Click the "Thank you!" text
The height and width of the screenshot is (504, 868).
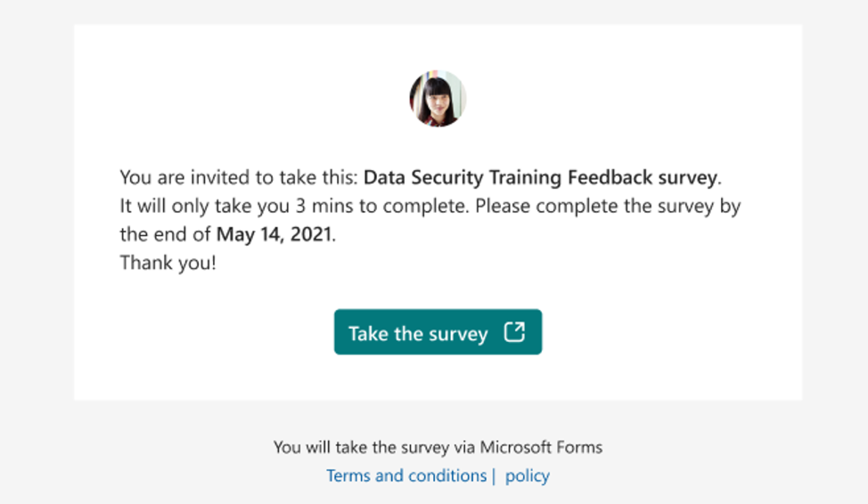168,264
